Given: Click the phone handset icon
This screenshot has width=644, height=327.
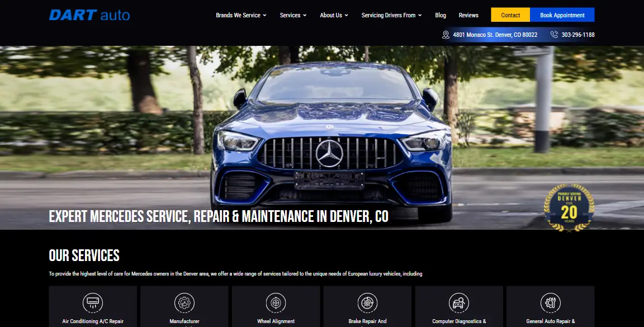Looking at the screenshot, I should coord(554,35).
